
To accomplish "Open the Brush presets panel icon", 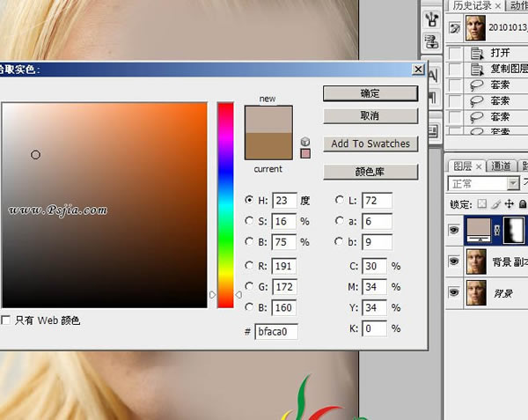I will (x=431, y=19).
